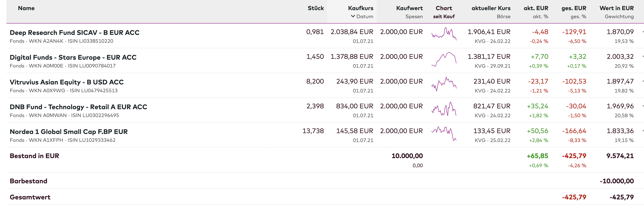The width and height of the screenshot is (644, 206).
Task: Open DNB Fund - Technology fund page
Action: click(x=78, y=107)
